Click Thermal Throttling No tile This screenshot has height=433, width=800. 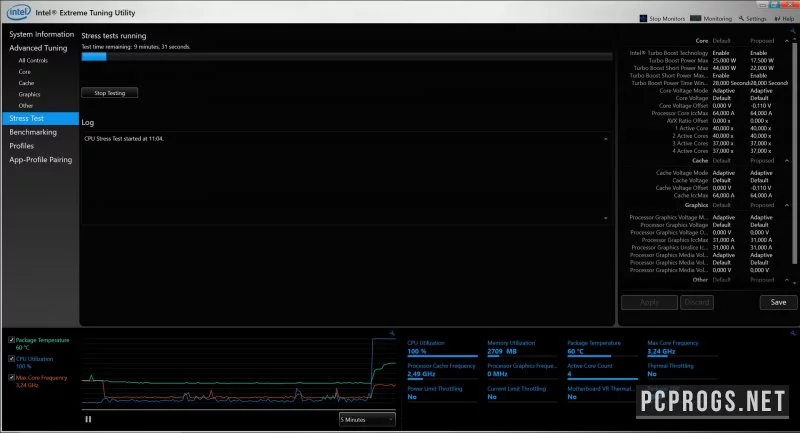(x=682, y=371)
